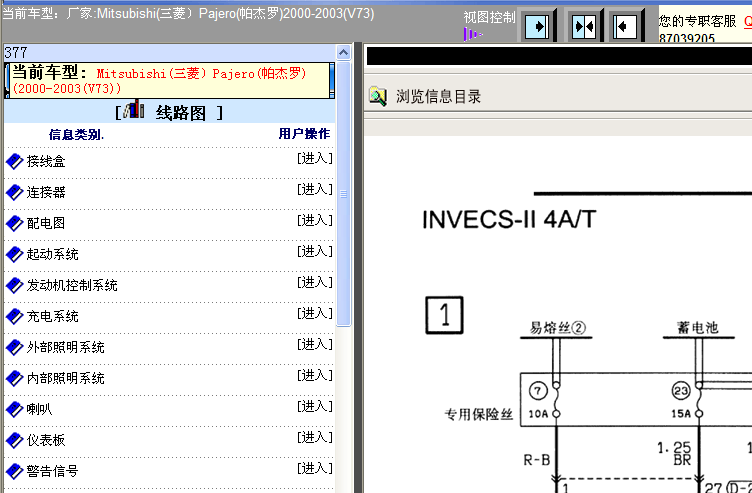Screen dimensions: 752x493
Task: Click the book icon beside 喇叭
Action: point(14,409)
